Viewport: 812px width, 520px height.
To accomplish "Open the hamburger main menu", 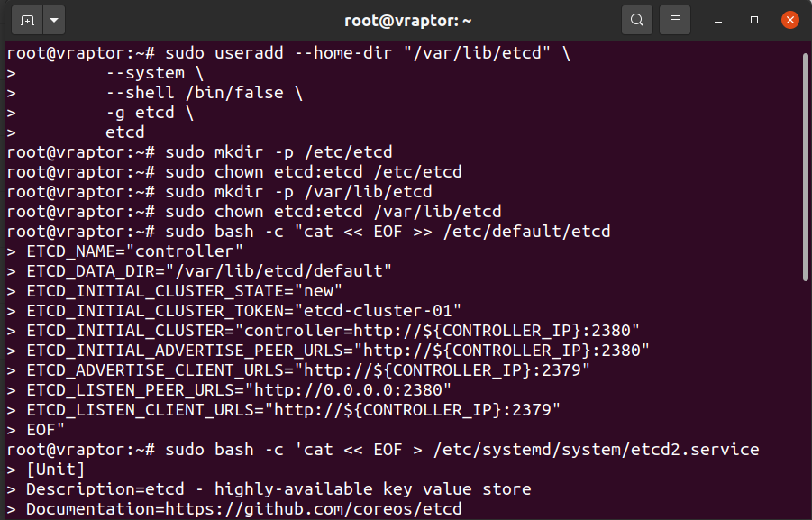I will click(675, 20).
